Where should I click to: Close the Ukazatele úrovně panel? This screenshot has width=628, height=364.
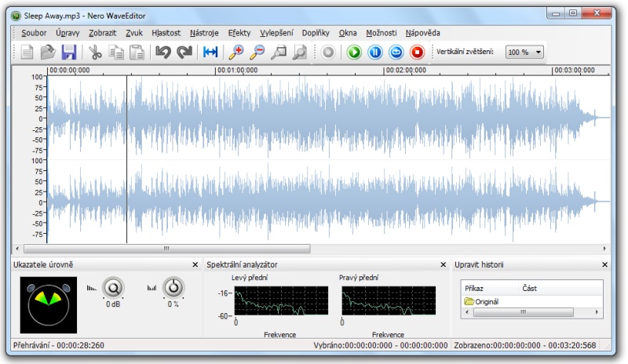click(195, 264)
